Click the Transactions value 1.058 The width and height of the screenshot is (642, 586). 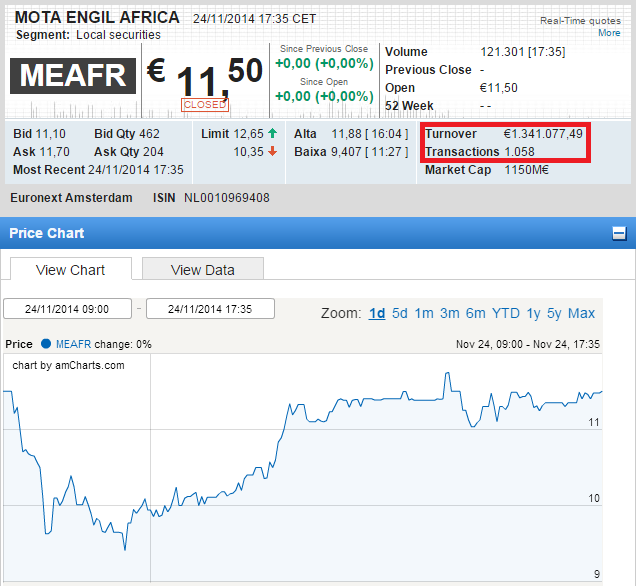(x=519, y=152)
